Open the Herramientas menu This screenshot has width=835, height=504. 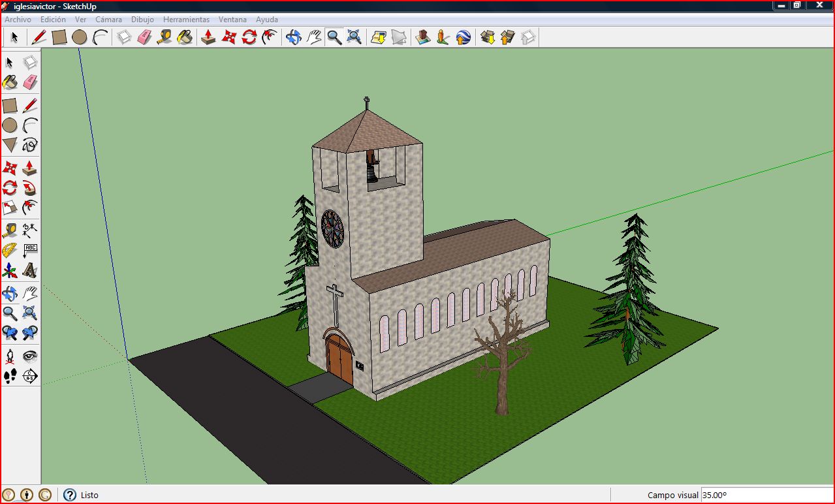tap(187, 19)
